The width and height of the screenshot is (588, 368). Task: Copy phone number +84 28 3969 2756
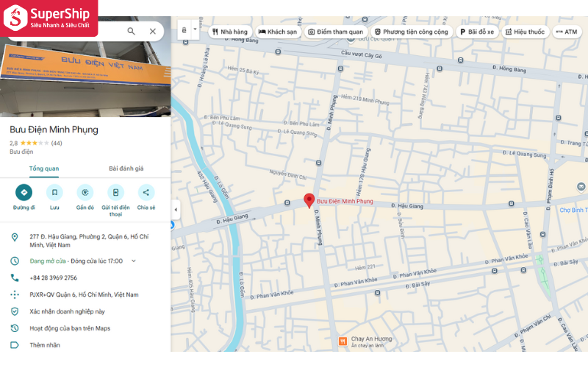(53, 278)
